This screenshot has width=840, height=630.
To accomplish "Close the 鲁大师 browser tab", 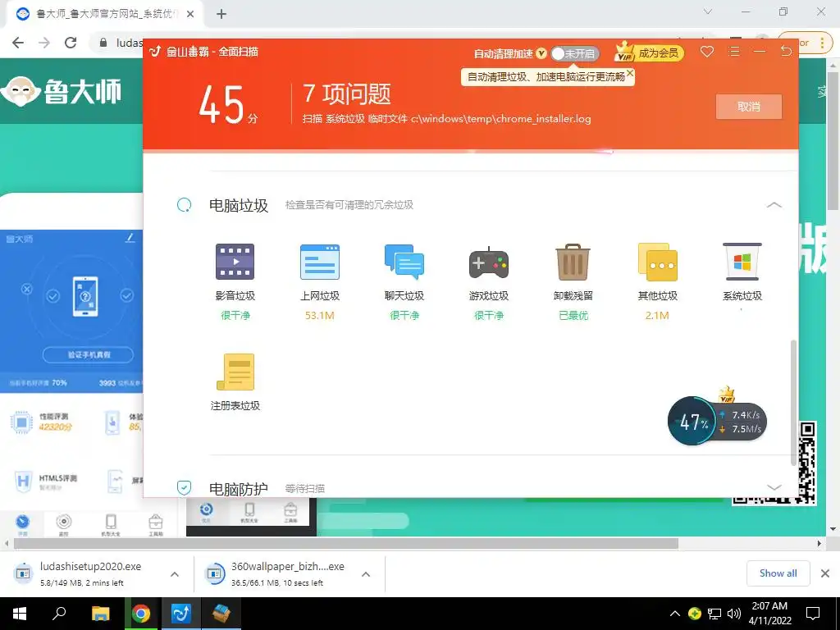I will 190,14.
